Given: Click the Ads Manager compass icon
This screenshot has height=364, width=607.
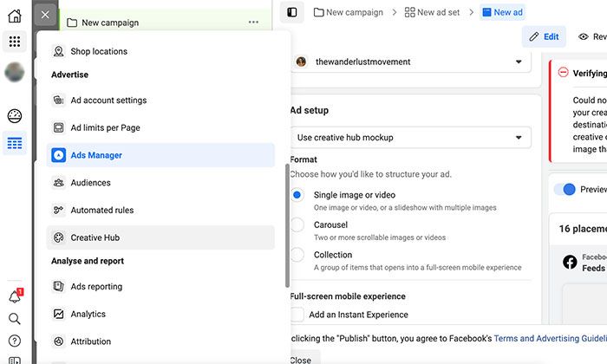Looking at the screenshot, I should [58, 155].
